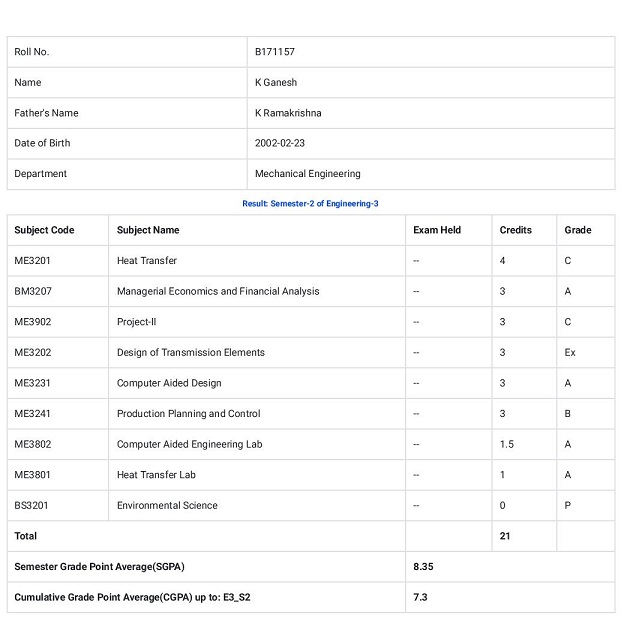Click the name K Ganesh

(x=276, y=82)
